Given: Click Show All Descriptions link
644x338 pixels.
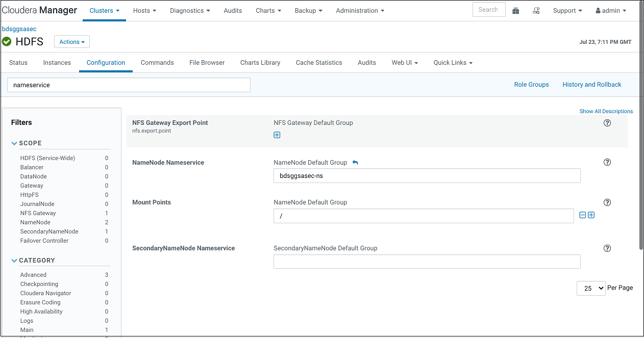Looking at the screenshot, I should coord(606,111).
